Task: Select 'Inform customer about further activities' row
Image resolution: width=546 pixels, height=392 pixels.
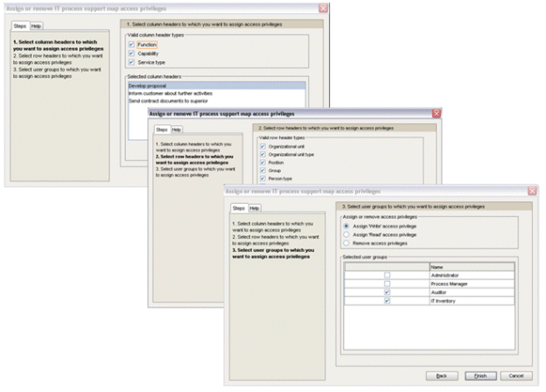Action: coord(217,94)
